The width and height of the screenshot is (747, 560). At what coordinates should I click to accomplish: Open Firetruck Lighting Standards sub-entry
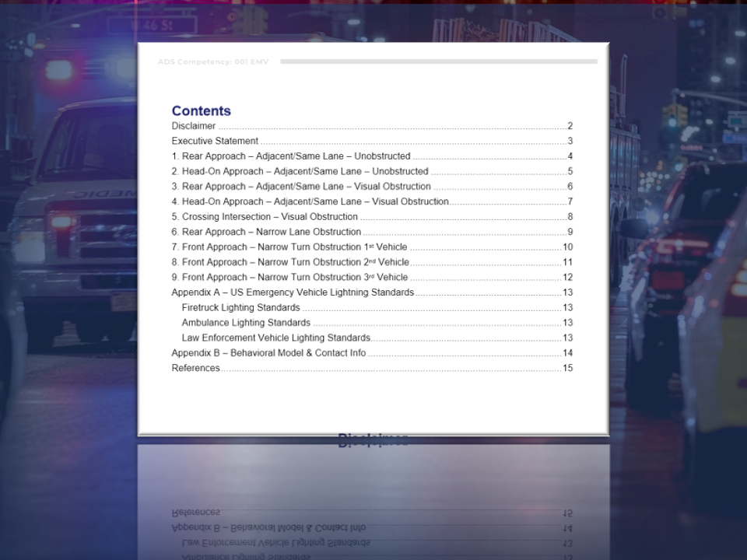[x=377, y=308]
